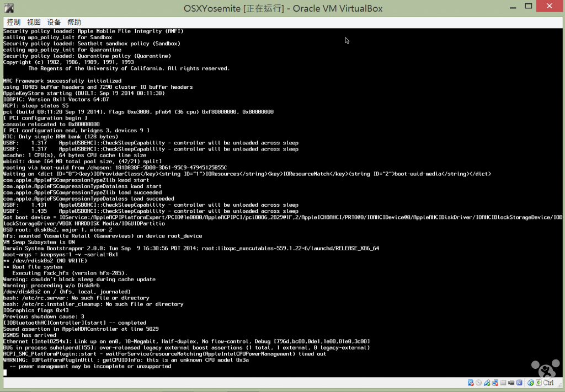Image resolution: width=565 pixels, height=392 pixels.
Task: Click the Ctrl host key indicator
Action: point(548,383)
